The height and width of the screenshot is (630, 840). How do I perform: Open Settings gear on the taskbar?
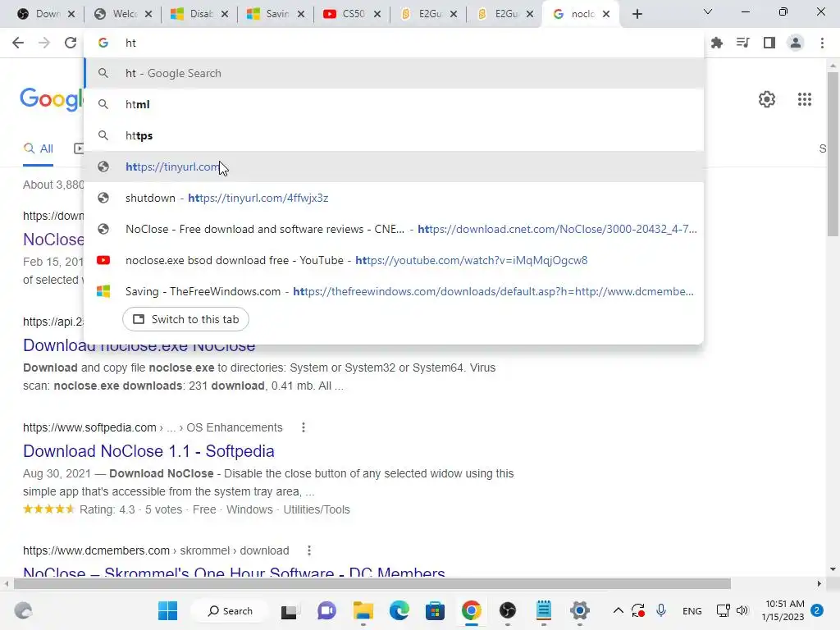(580, 610)
